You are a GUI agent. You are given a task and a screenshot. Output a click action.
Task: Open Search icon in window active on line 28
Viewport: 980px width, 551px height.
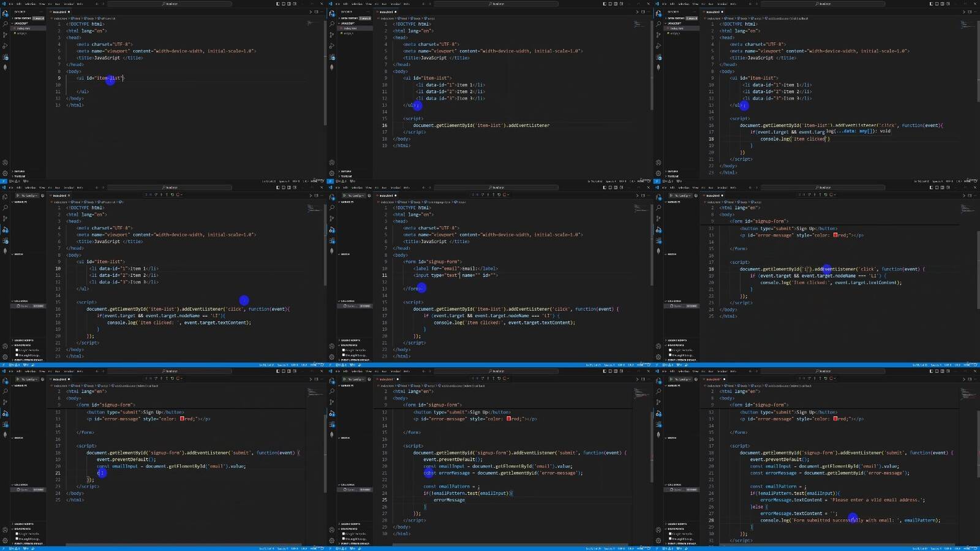658,391
